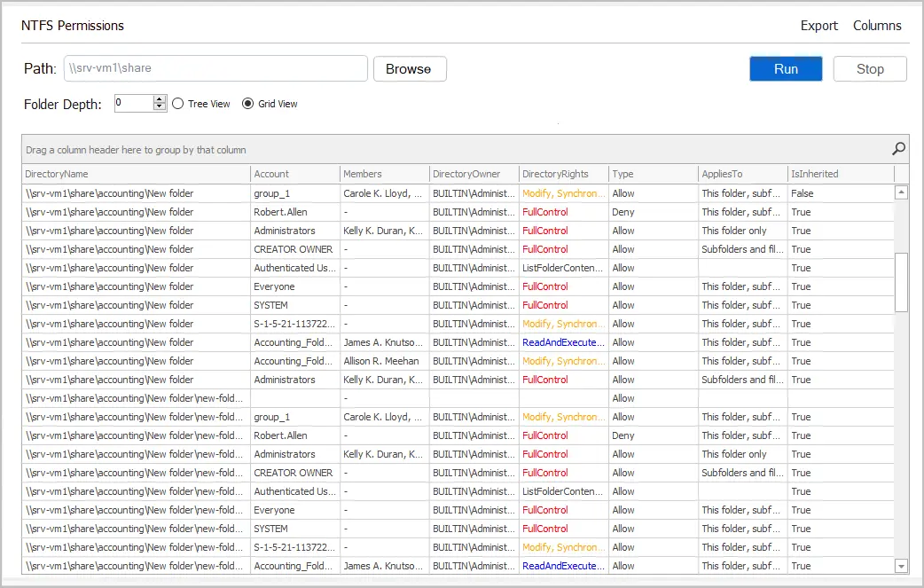Screen dimensions: 924x588
Task: Click the 'NTFS Permissions' title text
Action: point(73,26)
